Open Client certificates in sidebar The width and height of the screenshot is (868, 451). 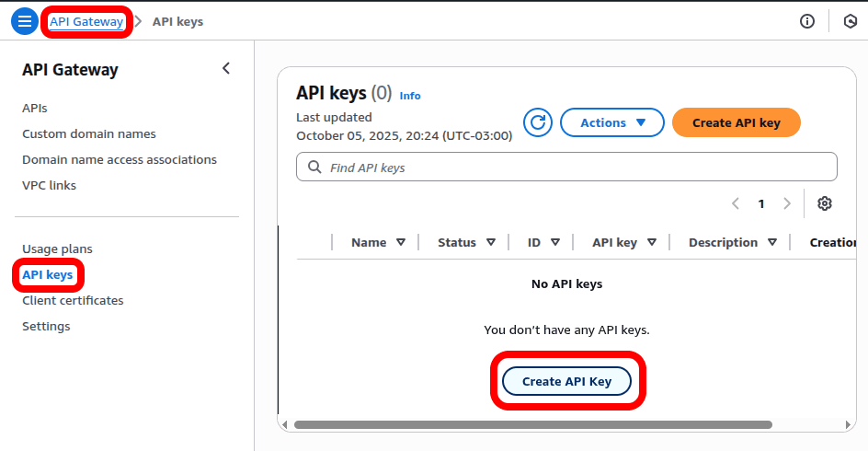point(73,301)
